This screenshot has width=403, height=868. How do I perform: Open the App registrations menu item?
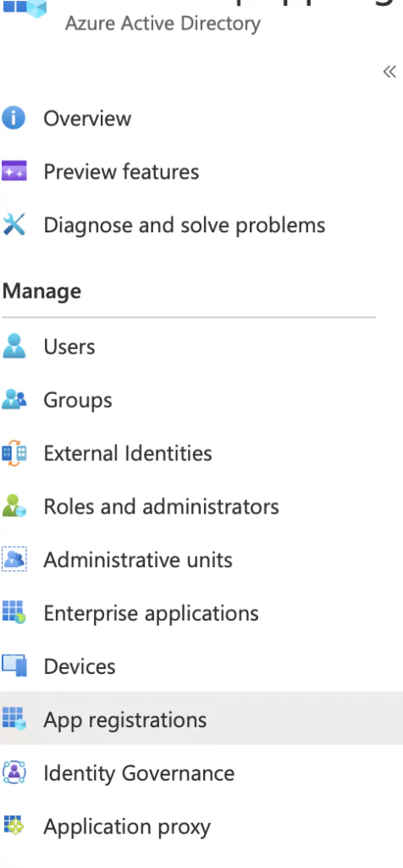(201, 719)
